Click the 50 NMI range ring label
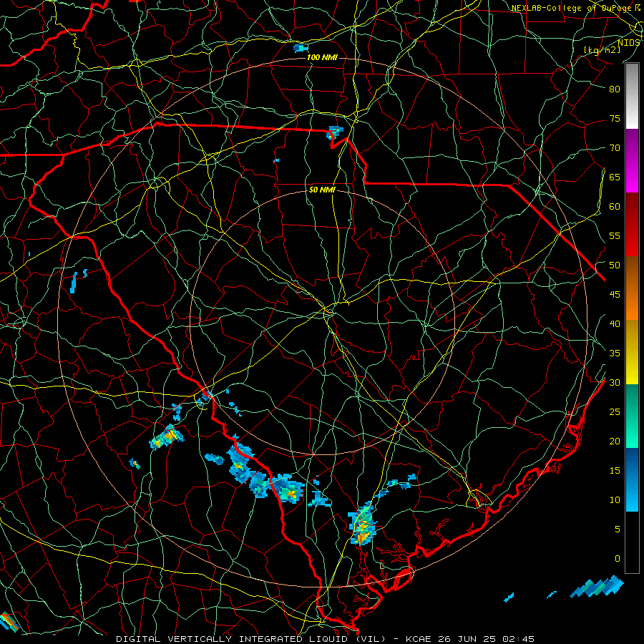The image size is (644, 644). (x=322, y=190)
